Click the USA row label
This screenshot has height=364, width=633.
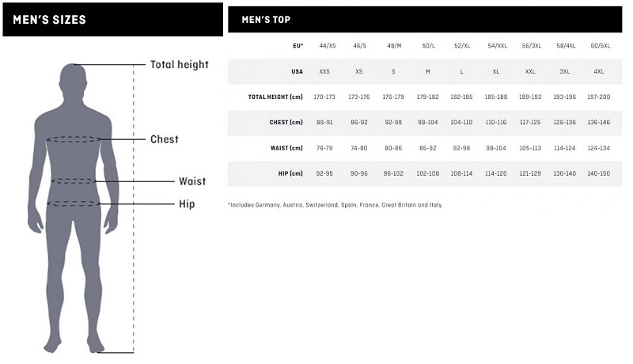point(298,71)
